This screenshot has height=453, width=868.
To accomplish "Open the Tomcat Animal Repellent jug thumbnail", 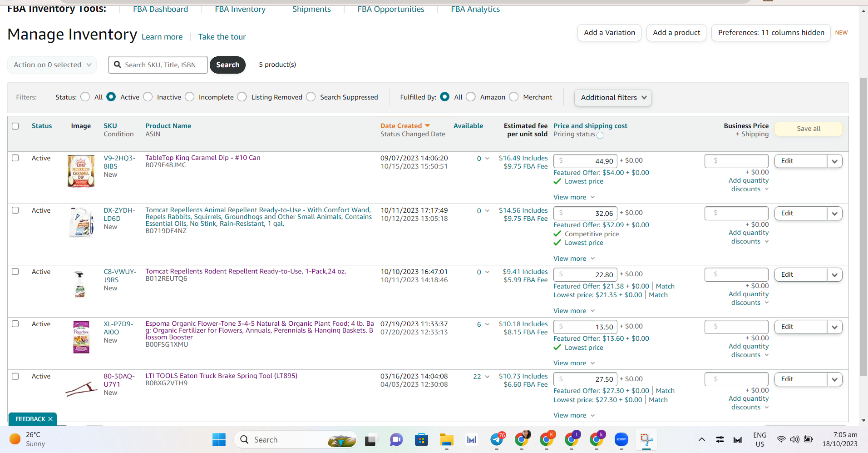I will pos(82,223).
